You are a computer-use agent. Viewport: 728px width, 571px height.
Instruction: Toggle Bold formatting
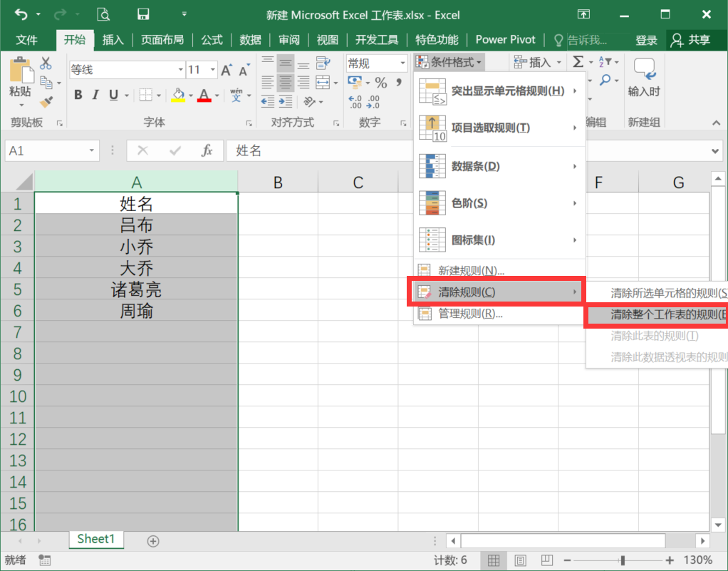[78, 95]
